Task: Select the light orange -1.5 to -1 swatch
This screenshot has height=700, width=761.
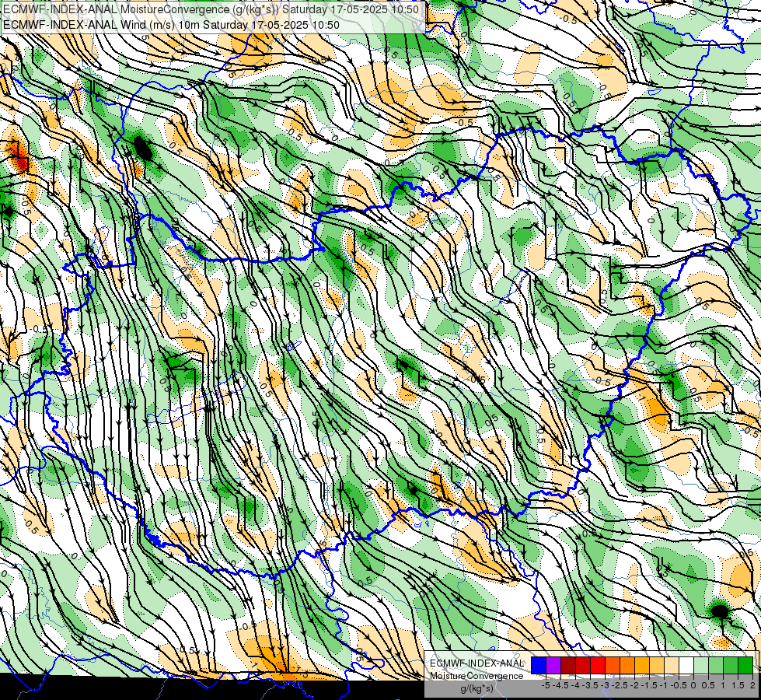Action: pos(657,665)
